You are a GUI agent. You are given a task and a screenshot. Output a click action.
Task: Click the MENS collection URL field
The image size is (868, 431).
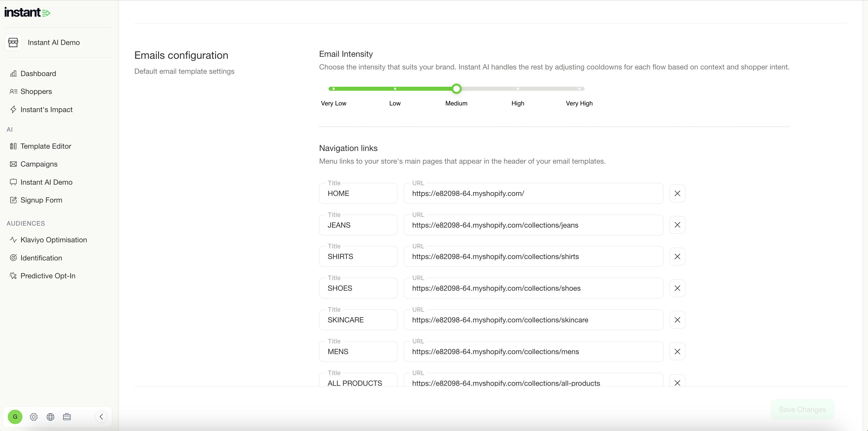(x=533, y=352)
